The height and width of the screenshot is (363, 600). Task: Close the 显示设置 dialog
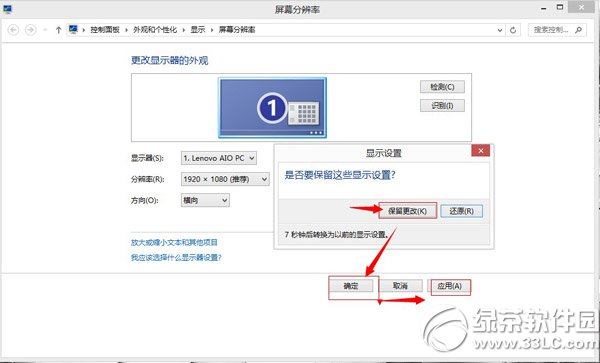[481, 151]
